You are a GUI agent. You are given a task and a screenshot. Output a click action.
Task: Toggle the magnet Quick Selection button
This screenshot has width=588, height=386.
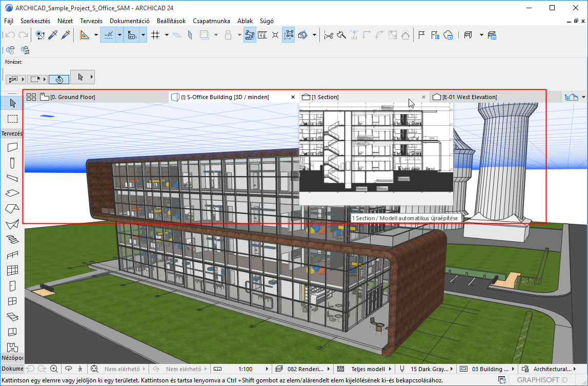coord(59,79)
